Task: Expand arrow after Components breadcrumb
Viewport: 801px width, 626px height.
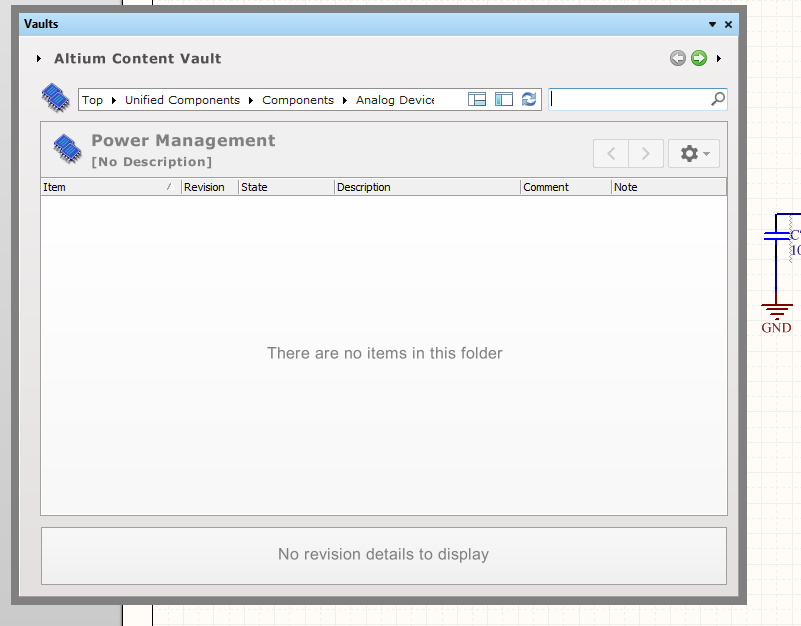Action: pos(345,100)
